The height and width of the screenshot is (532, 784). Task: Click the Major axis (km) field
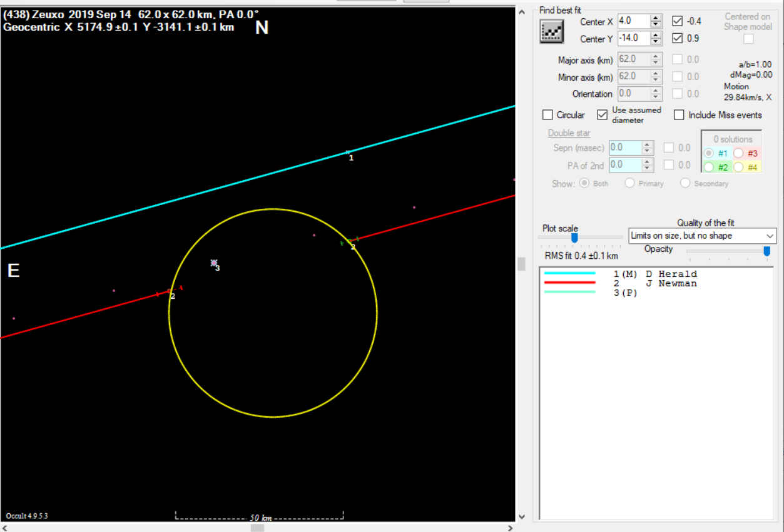point(634,59)
